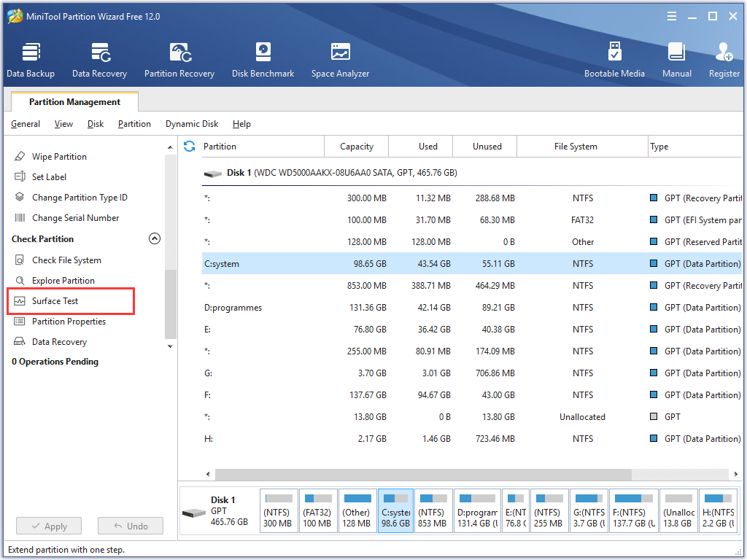
Task: Open the hamburger menu in the title bar
Action: pyautogui.click(x=672, y=16)
